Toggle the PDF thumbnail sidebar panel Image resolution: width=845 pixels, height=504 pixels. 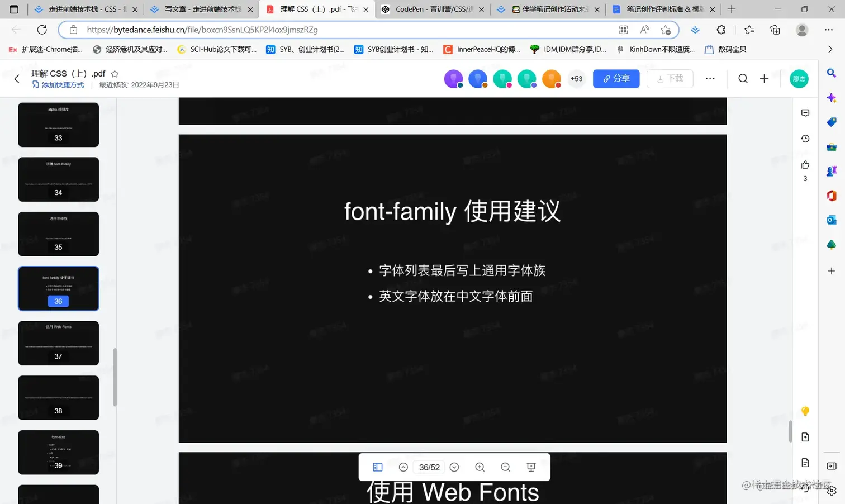(x=377, y=467)
